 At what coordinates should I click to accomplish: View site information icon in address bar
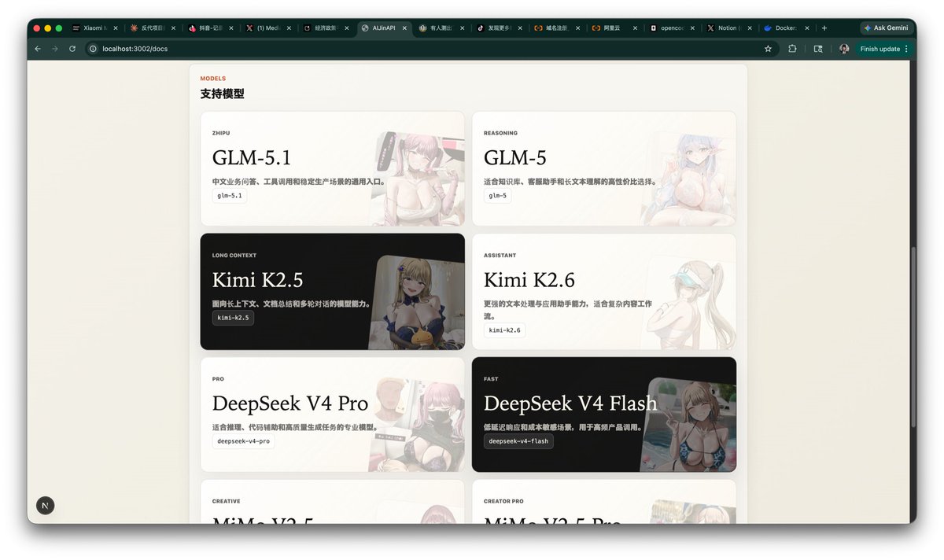[x=93, y=49]
